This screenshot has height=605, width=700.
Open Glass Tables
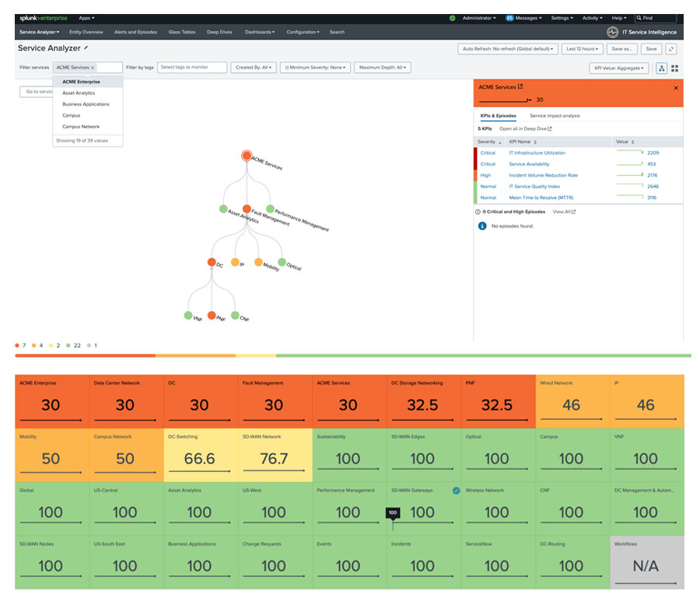click(x=182, y=32)
